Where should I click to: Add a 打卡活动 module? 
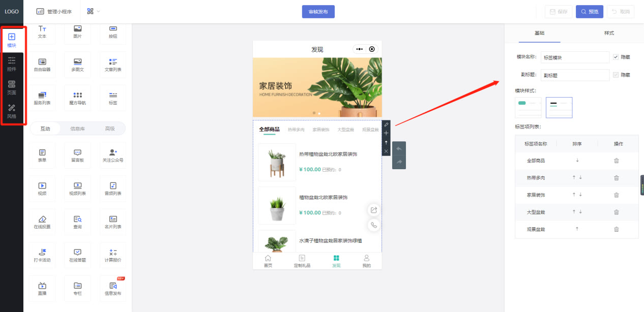[x=42, y=255]
